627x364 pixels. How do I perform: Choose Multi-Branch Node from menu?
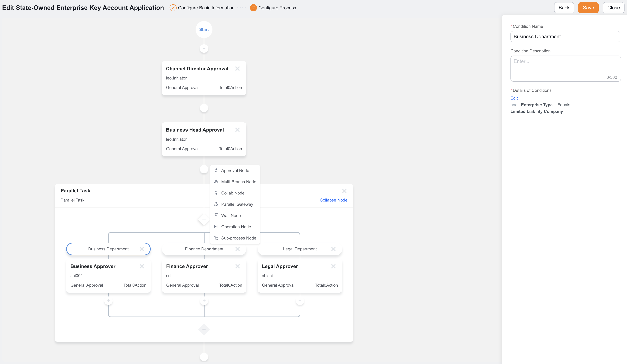(235, 182)
